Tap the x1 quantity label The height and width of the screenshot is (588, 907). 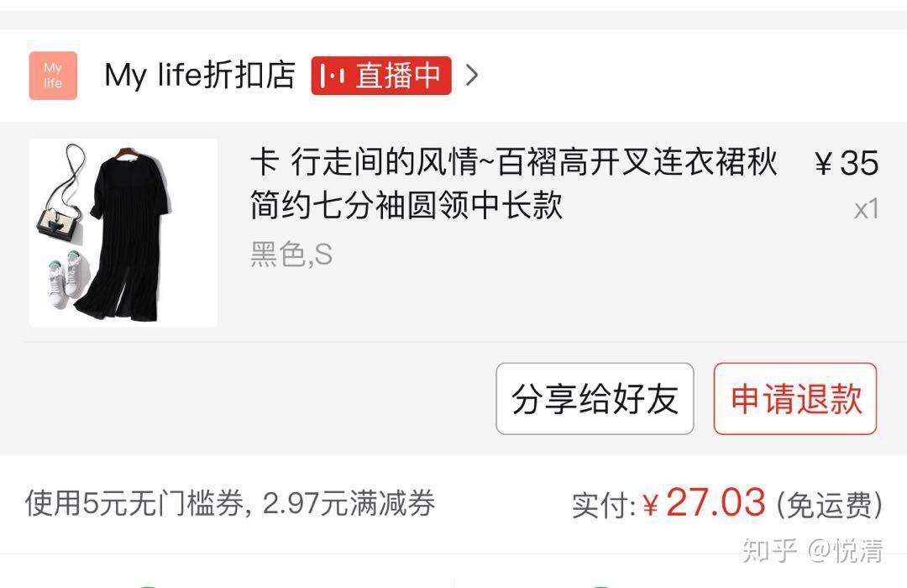tap(867, 209)
